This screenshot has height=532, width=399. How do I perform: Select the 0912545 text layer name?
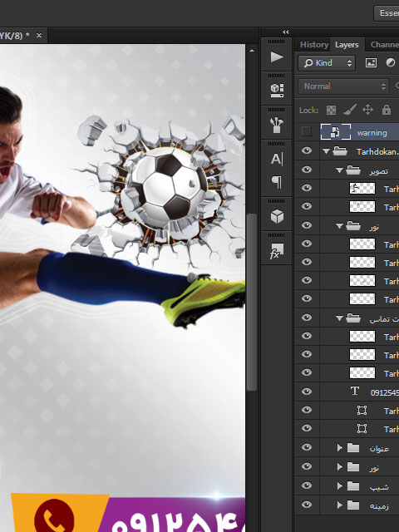(384, 392)
